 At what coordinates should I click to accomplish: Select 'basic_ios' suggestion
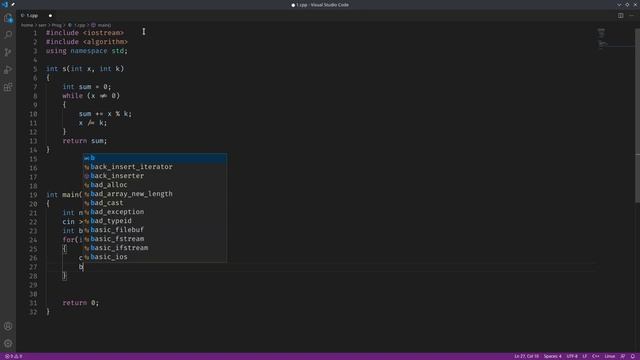pyautogui.click(x=155, y=257)
